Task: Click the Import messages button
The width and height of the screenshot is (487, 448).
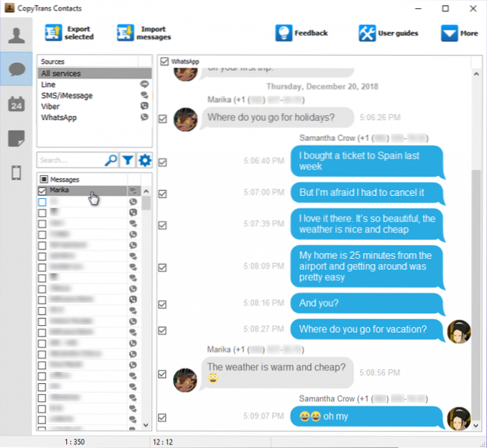Action: (x=144, y=33)
